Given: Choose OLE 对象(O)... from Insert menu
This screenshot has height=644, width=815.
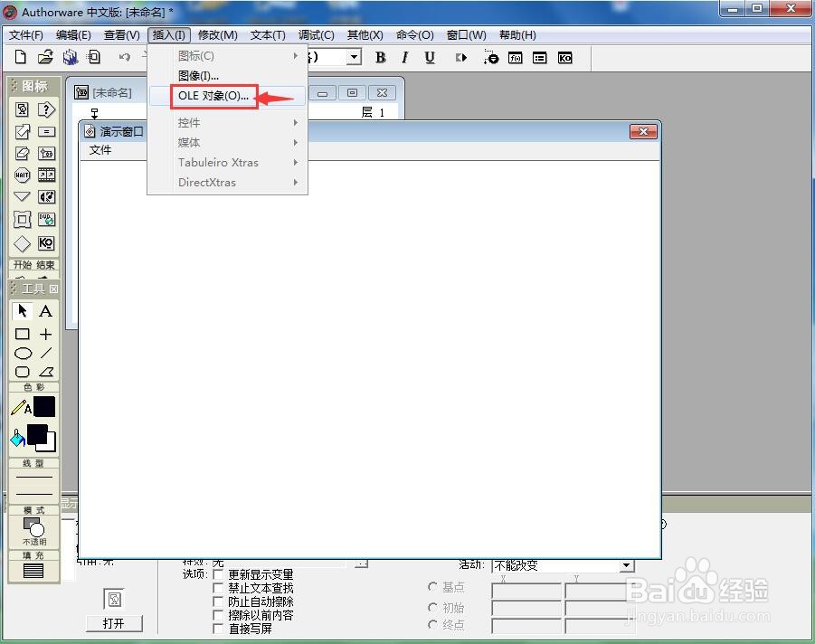Looking at the screenshot, I should coord(227,96).
